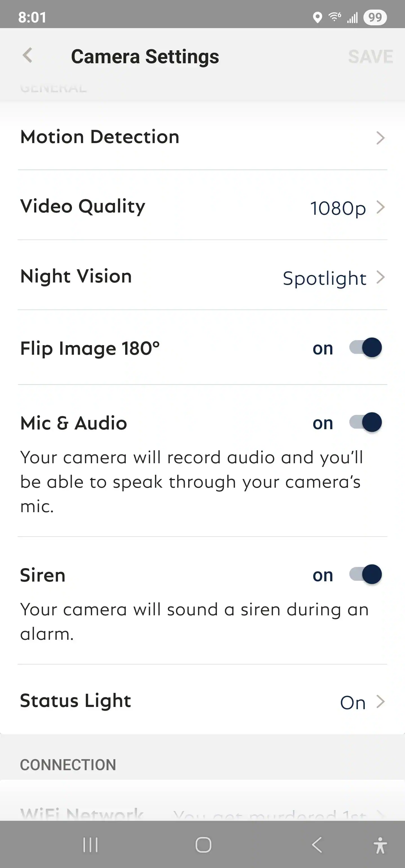The width and height of the screenshot is (405, 868).
Task: Tap the accessibility figure icon
Action: (380, 845)
